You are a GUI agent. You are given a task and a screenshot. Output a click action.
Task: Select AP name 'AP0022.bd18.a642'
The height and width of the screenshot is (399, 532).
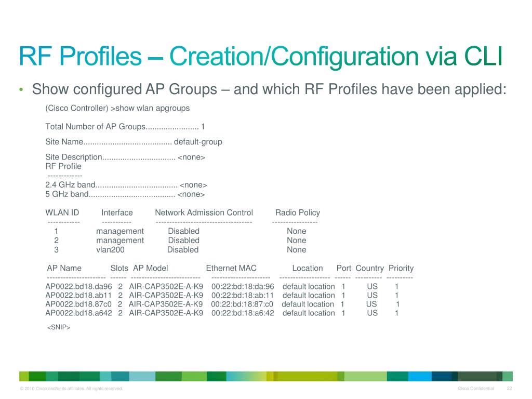click(79, 313)
